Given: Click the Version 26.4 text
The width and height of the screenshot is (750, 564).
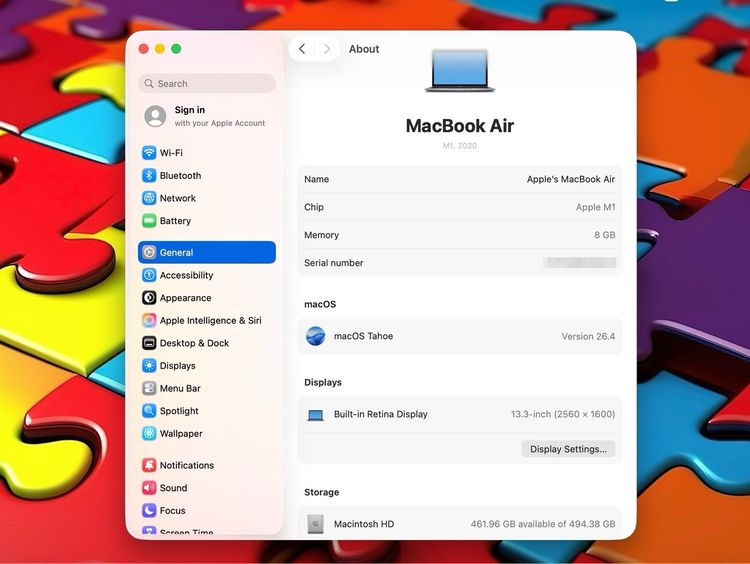Looking at the screenshot, I should pyautogui.click(x=588, y=336).
